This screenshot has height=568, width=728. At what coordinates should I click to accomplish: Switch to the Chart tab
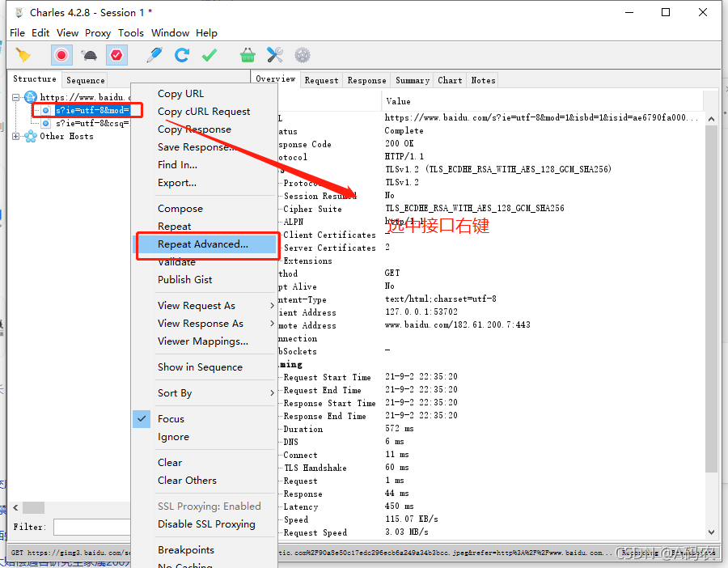pyautogui.click(x=450, y=80)
